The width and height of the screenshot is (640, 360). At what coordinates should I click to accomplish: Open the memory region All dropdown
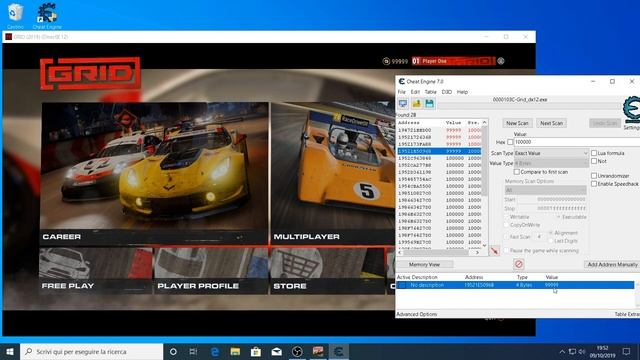546,190
